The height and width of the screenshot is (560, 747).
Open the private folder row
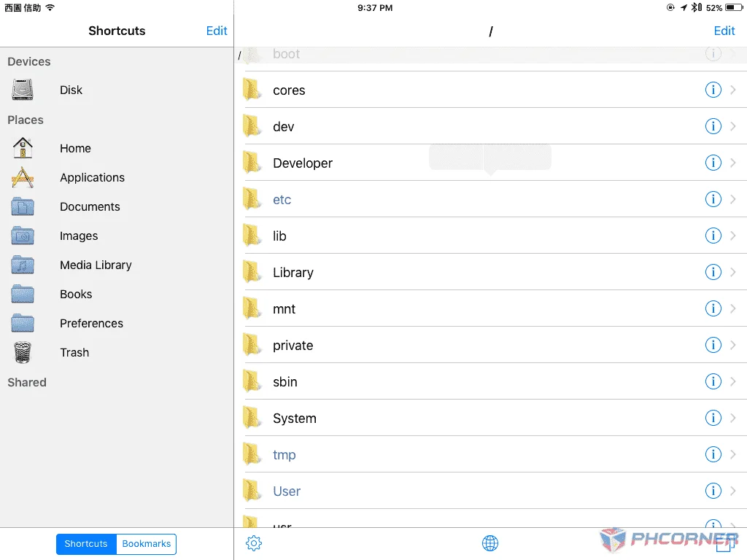[491, 345]
